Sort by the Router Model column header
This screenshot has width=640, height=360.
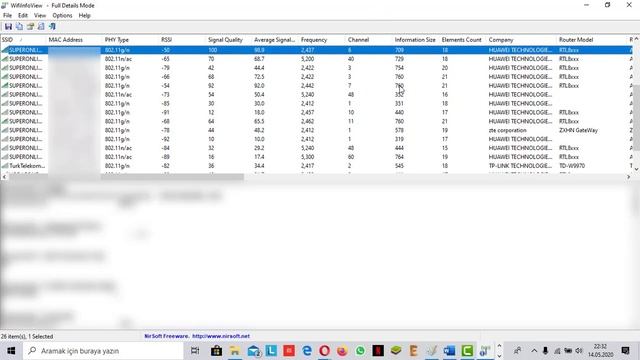pyautogui.click(x=593, y=40)
